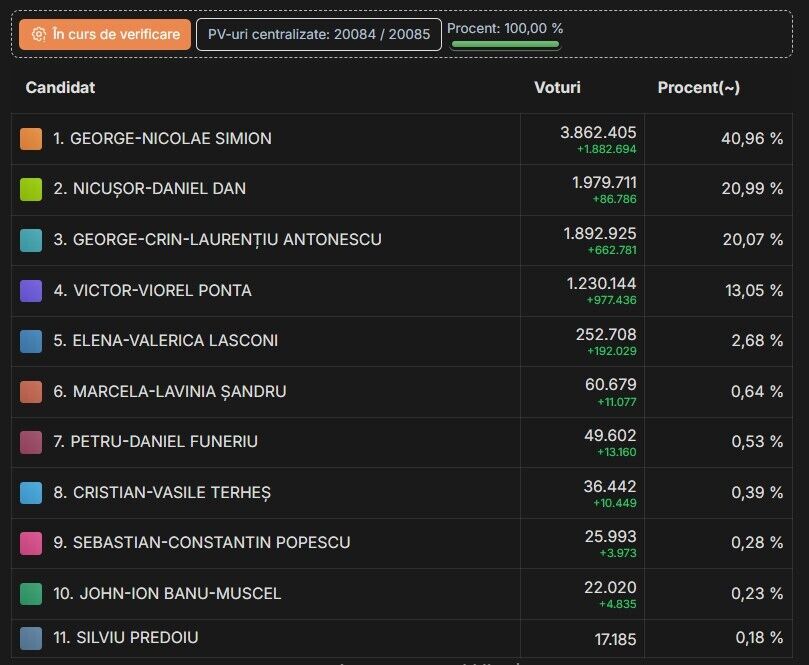Select Nicușor-Daniel Dan's lime green swatch

[x=31, y=189]
